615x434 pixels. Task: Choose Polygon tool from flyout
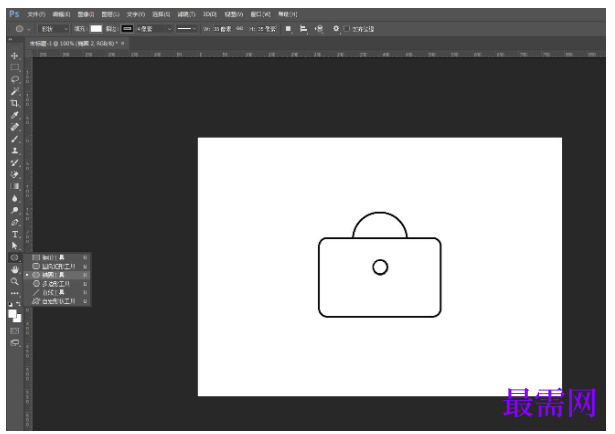point(58,283)
